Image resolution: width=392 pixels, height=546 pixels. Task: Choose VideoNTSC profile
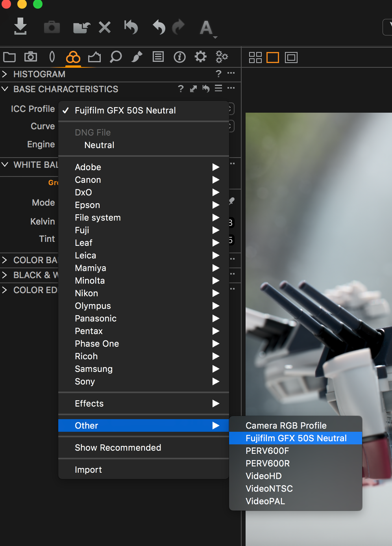[x=296, y=488]
